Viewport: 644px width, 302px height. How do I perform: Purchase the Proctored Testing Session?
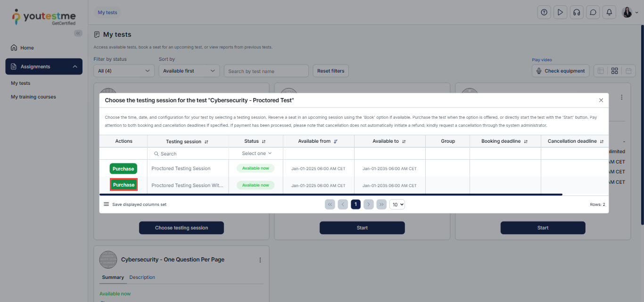pos(124,169)
